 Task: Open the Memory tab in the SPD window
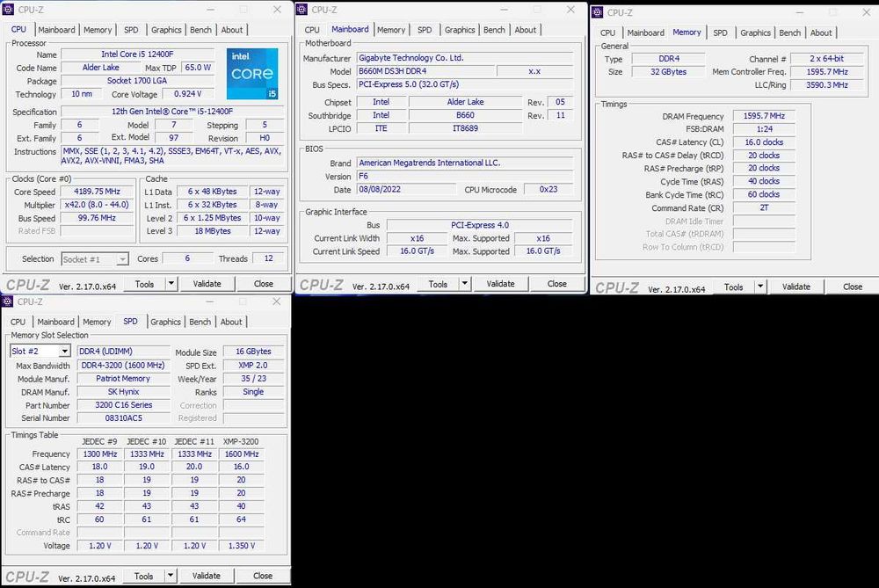point(97,322)
